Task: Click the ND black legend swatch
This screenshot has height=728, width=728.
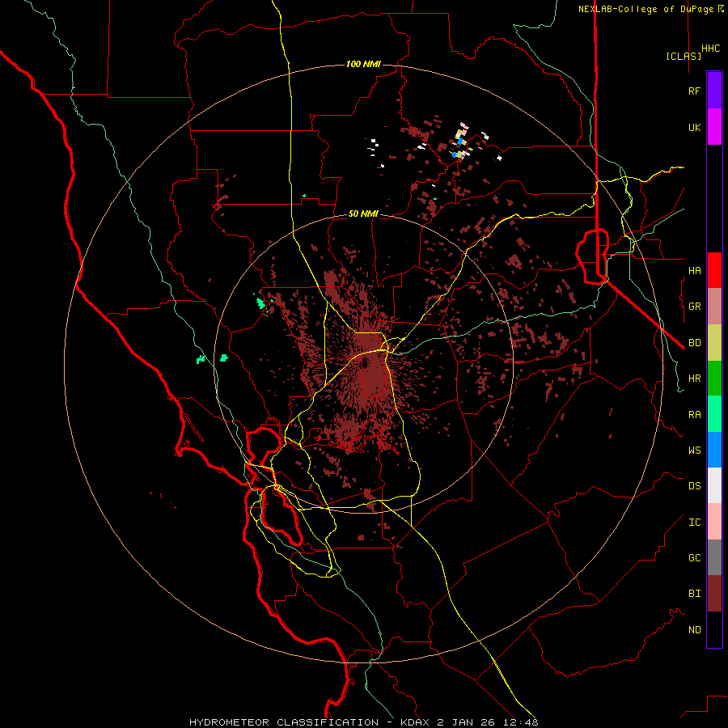Action: coord(714,629)
